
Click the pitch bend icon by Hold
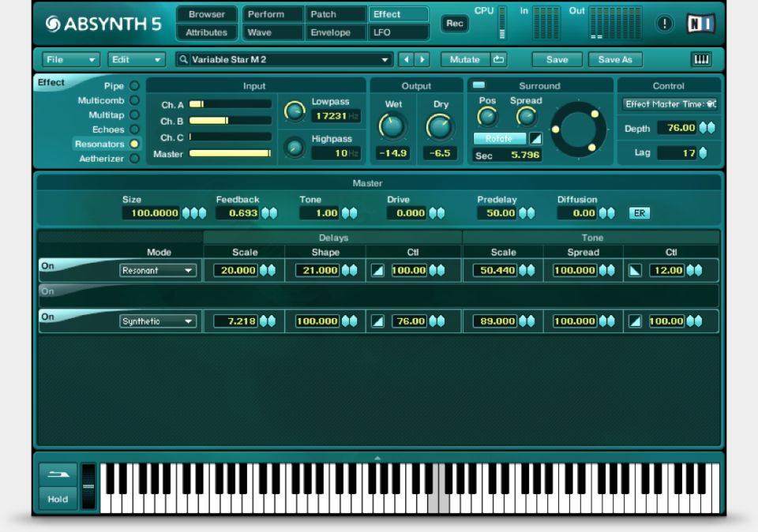pyautogui.click(x=58, y=474)
